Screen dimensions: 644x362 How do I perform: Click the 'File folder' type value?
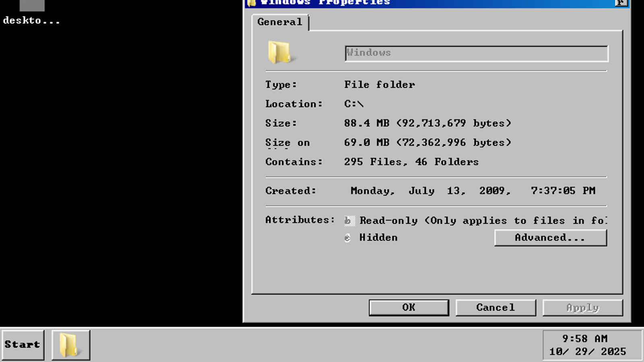coord(380,84)
